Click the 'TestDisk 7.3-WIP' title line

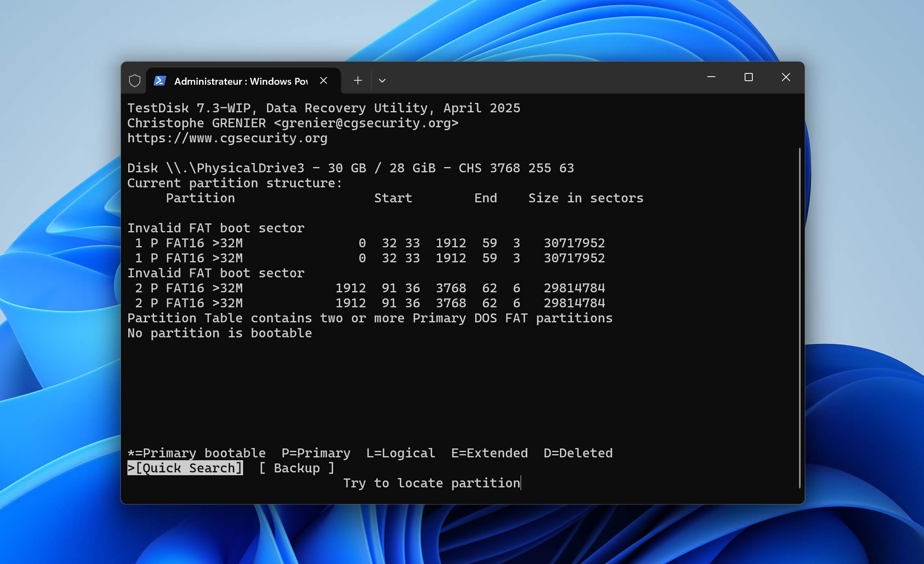(323, 108)
